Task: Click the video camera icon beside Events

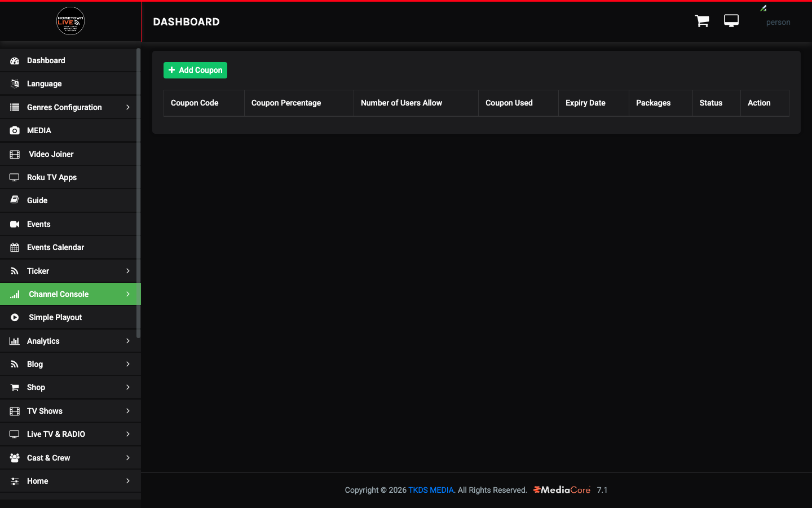Action: coord(15,224)
